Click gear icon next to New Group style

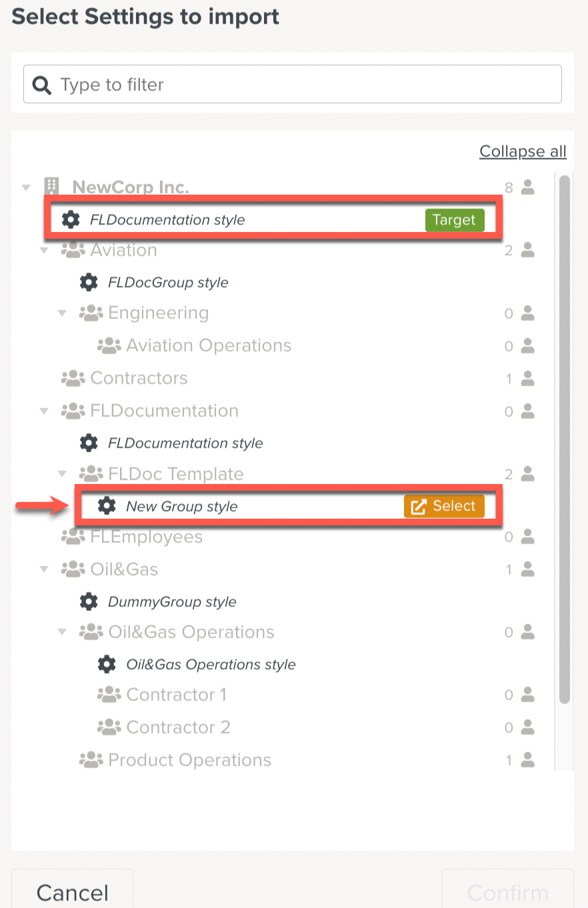tap(107, 506)
